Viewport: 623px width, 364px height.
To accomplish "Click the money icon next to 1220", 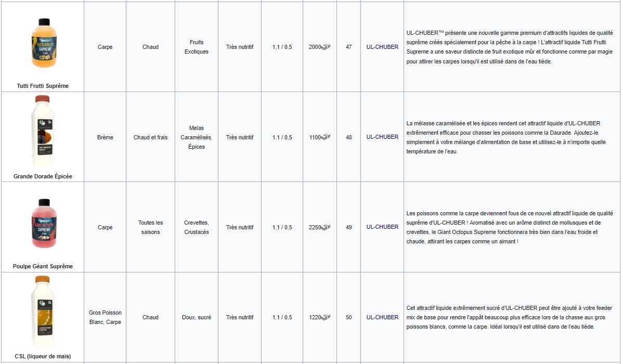I will pyautogui.click(x=326, y=317).
